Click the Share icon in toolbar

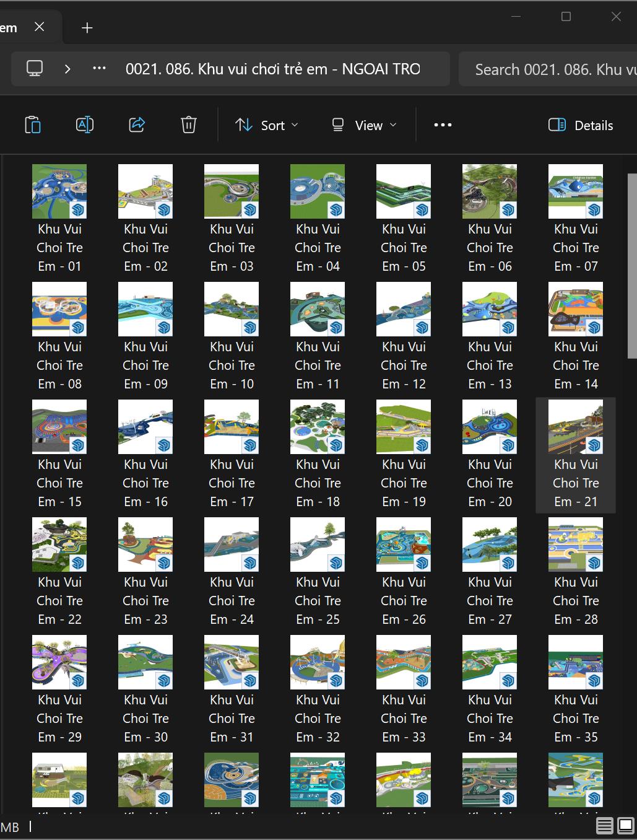pyautogui.click(x=137, y=125)
